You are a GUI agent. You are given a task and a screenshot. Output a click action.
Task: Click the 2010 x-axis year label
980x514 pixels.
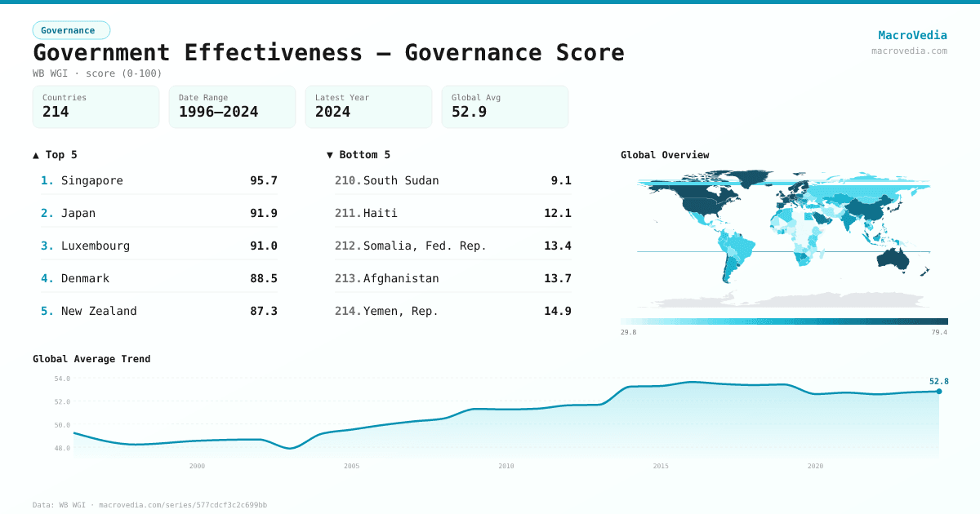click(506, 466)
